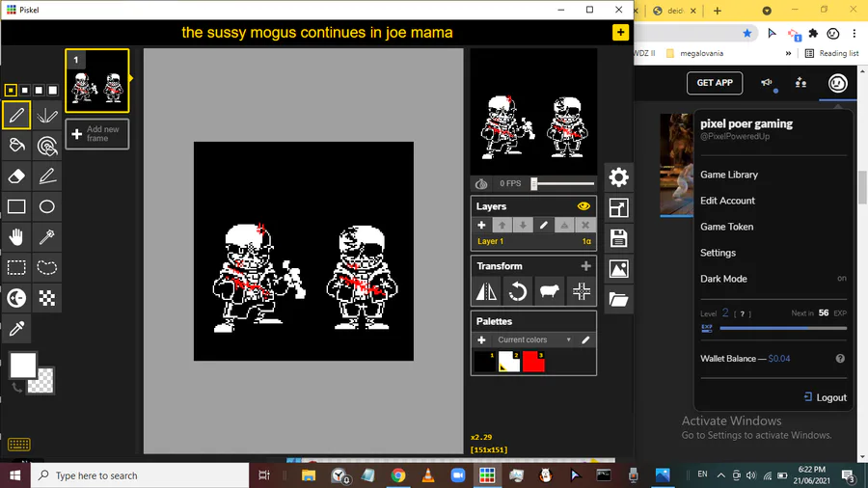Pick the red palette color
The height and width of the screenshot is (488, 868).
tap(533, 362)
